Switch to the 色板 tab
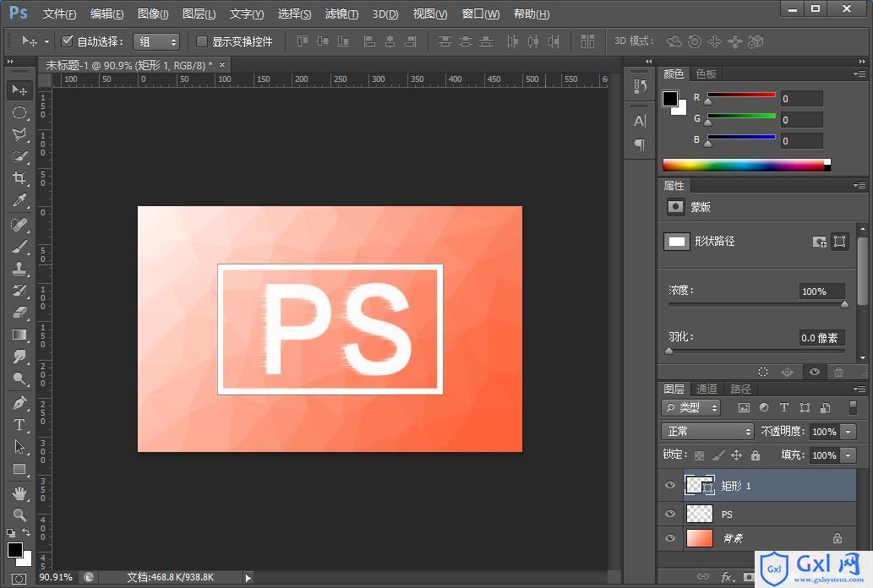This screenshot has width=873, height=588. coord(706,74)
